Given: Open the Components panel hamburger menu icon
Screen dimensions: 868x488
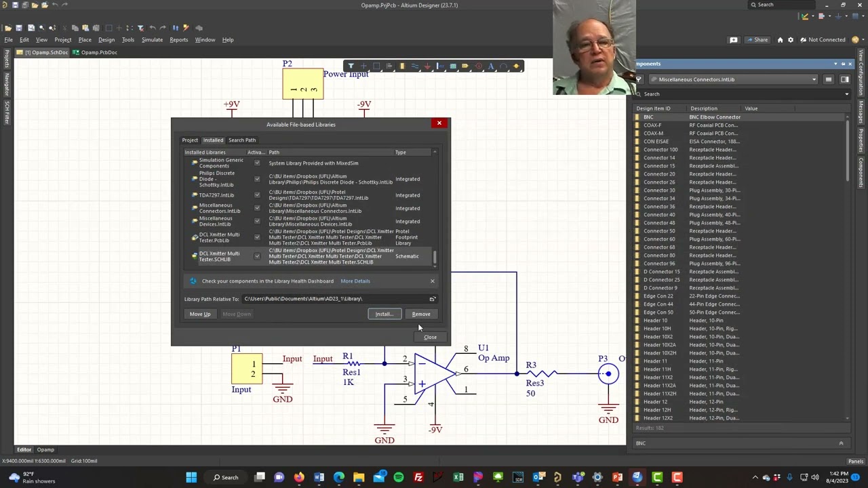Looking at the screenshot, I should tap(828, 79).
